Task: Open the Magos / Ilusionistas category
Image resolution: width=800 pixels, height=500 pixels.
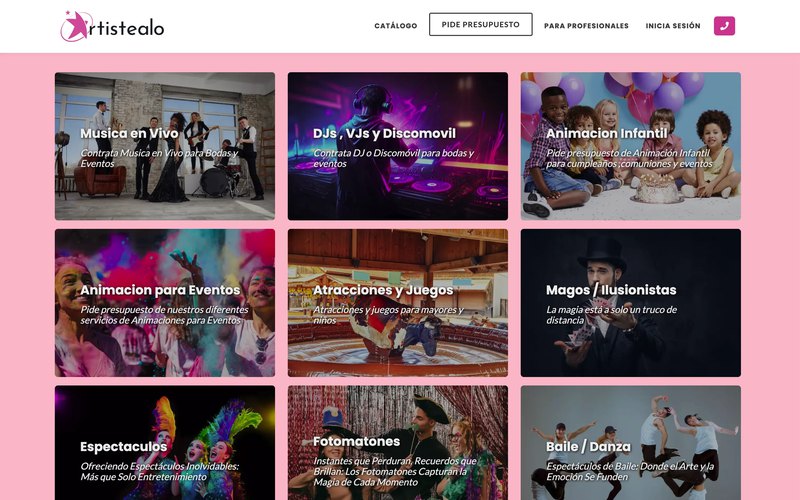Action: 631,303
